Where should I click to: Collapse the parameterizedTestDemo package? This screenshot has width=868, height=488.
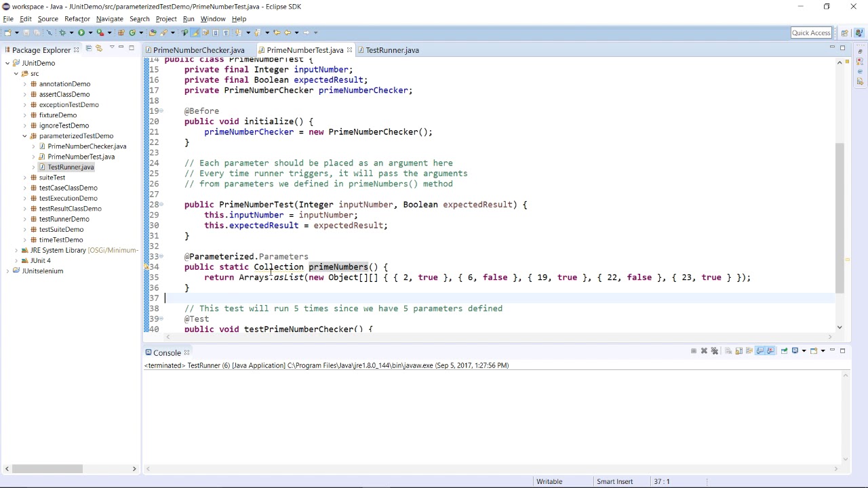[24, 136]
